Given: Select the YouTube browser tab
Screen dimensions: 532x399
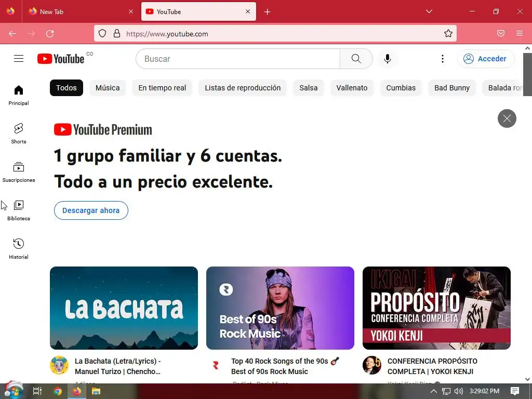Looking at the screenshot, I should 198,11.
